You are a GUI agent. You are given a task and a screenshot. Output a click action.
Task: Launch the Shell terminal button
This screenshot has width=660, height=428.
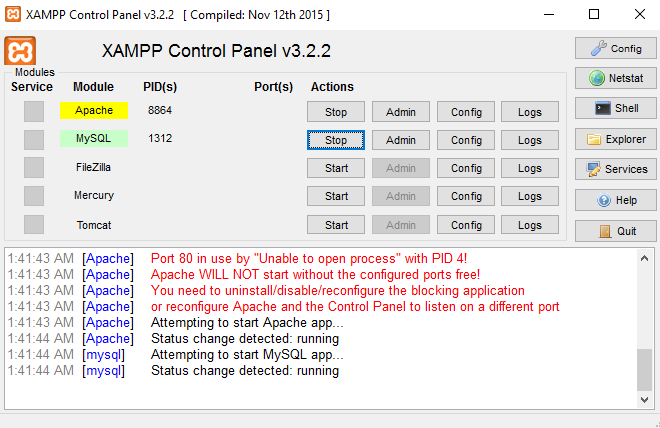(615, 108)
